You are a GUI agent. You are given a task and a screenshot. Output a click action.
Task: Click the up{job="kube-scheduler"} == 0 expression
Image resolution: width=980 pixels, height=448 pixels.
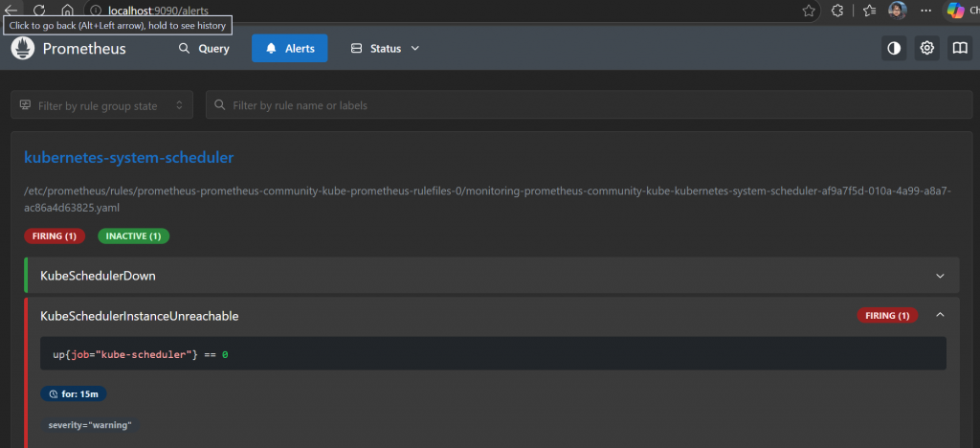tap(141, 354)
